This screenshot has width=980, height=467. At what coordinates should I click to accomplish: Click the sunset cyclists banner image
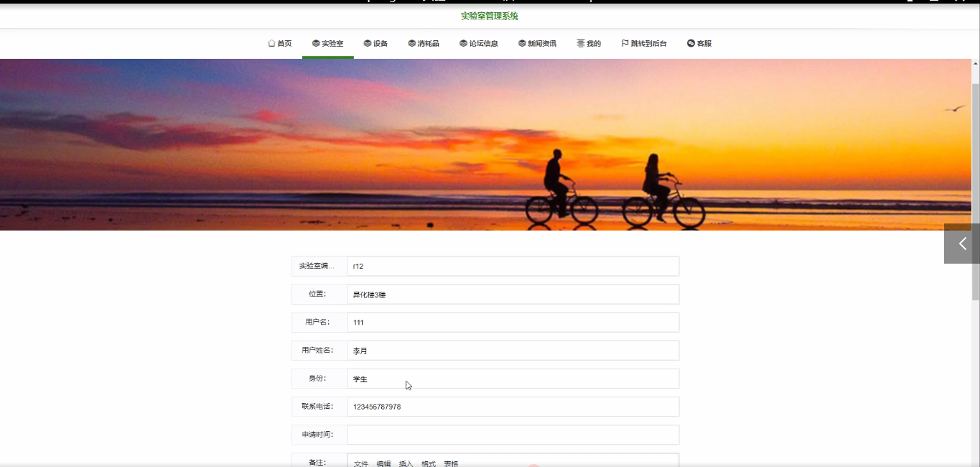tap(485, 144)
